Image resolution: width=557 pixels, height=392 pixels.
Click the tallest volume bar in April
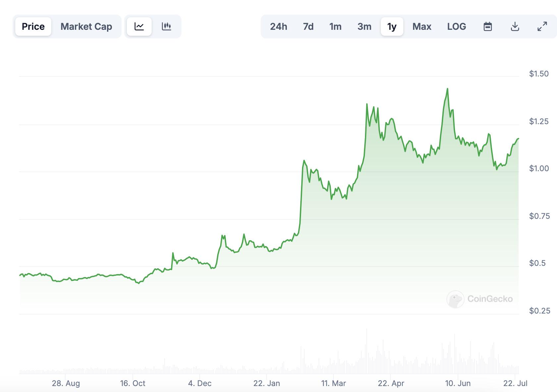pos(367,351)
